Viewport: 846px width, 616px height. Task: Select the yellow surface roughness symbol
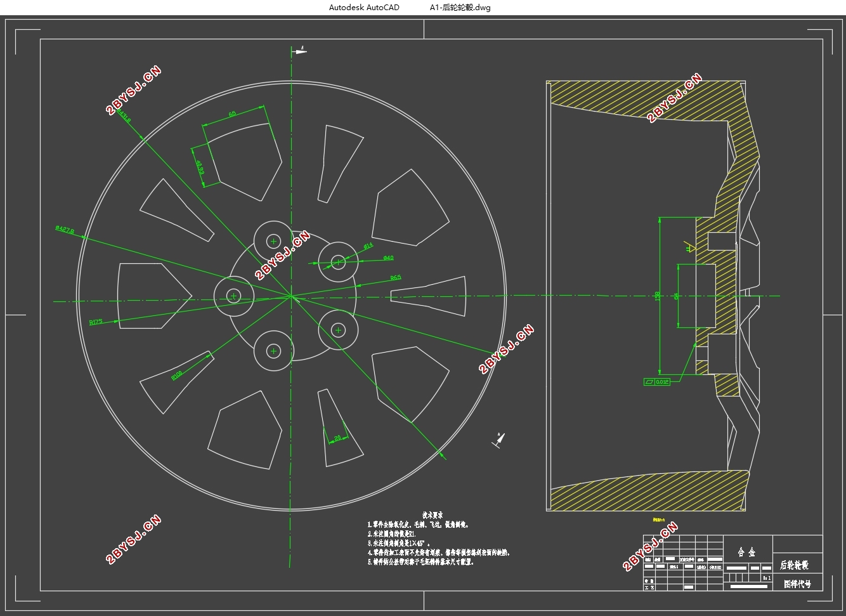[690, 246]
